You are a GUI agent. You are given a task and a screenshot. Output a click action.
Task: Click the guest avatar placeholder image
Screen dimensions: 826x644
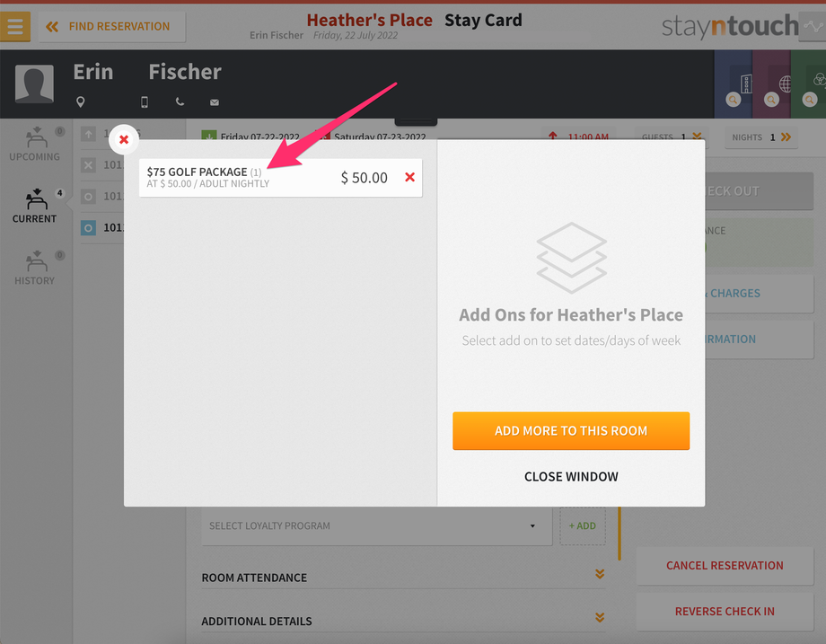pyautogui.click(x=34, y=84)
